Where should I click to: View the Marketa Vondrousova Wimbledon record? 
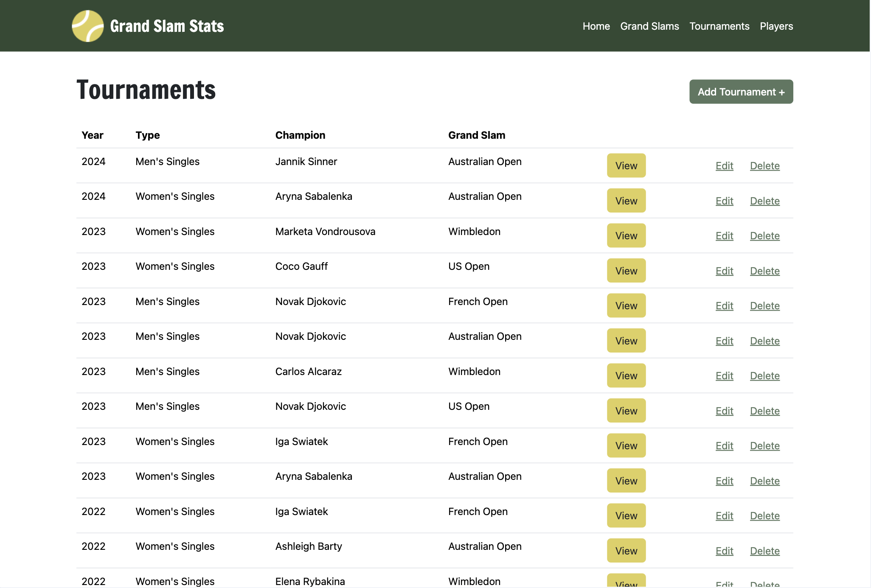[x=626, y=235]
